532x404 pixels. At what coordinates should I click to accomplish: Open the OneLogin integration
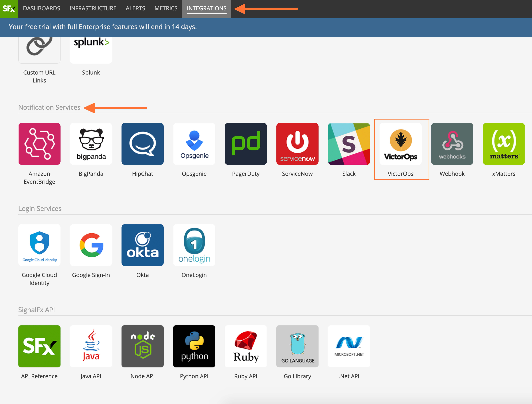tap(194, 245)
